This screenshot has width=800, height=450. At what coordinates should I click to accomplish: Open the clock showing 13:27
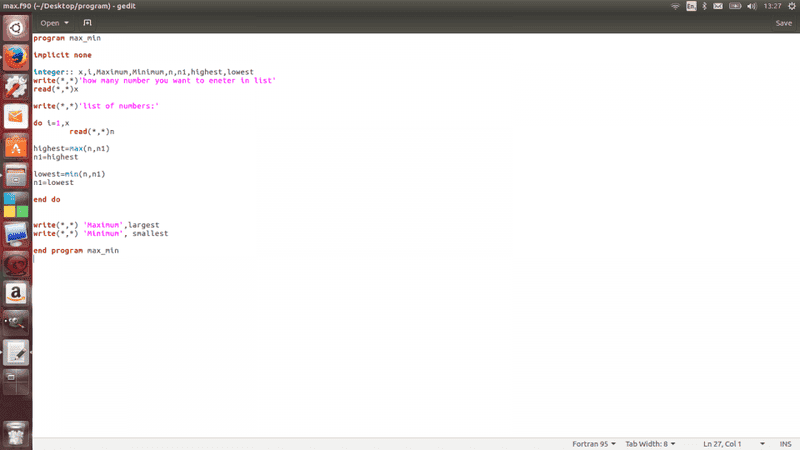(772, 6)
